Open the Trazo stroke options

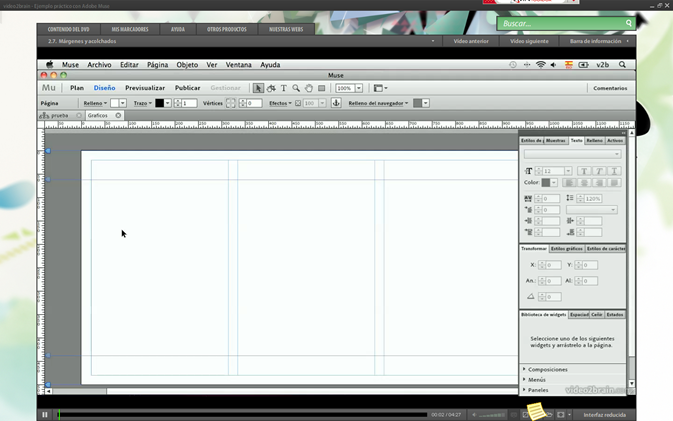(x=142, y=103)
